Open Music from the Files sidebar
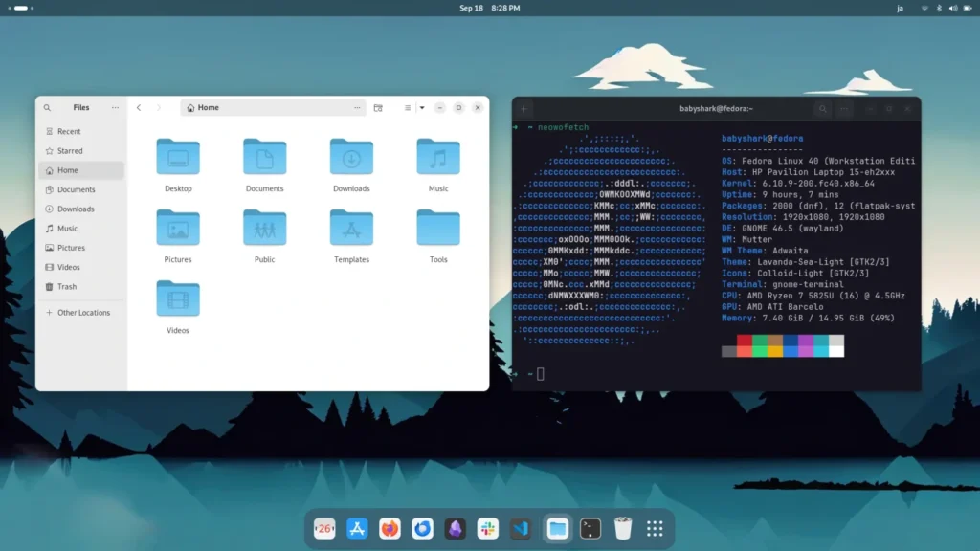Viewport: 980px width, 551px height. coord(81,228)
